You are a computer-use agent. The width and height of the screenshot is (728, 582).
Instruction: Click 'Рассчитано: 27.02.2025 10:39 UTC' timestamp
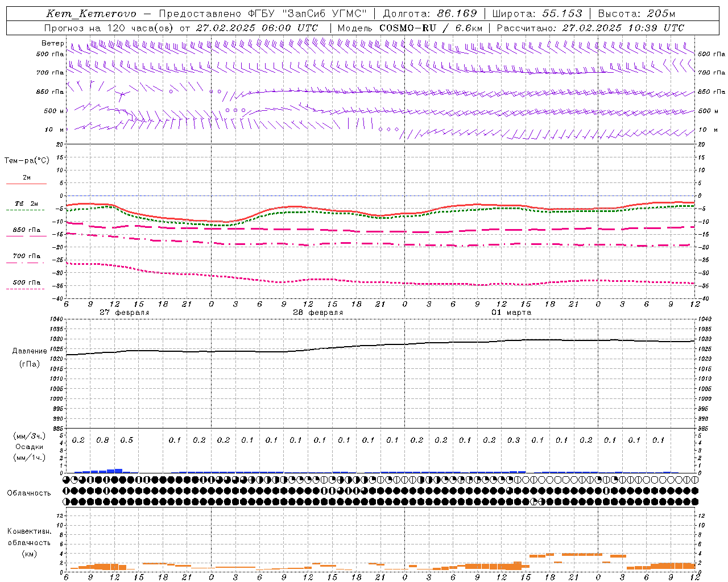coord(590,28)
